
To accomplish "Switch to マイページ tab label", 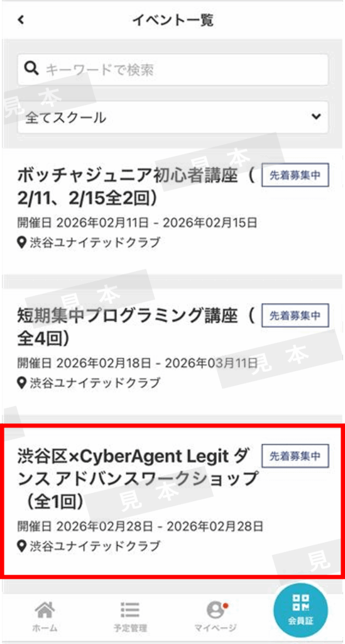I will tap(216, 628).
